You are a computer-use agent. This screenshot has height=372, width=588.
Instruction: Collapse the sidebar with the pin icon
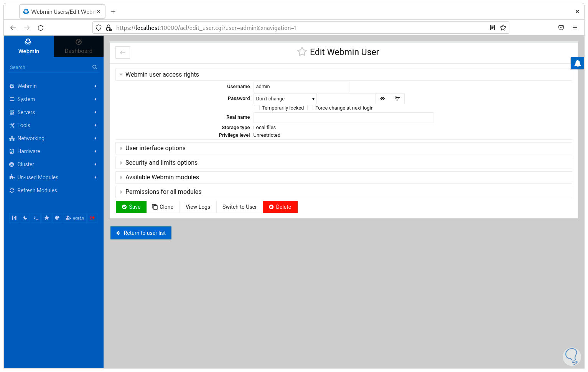pos(14,218)
